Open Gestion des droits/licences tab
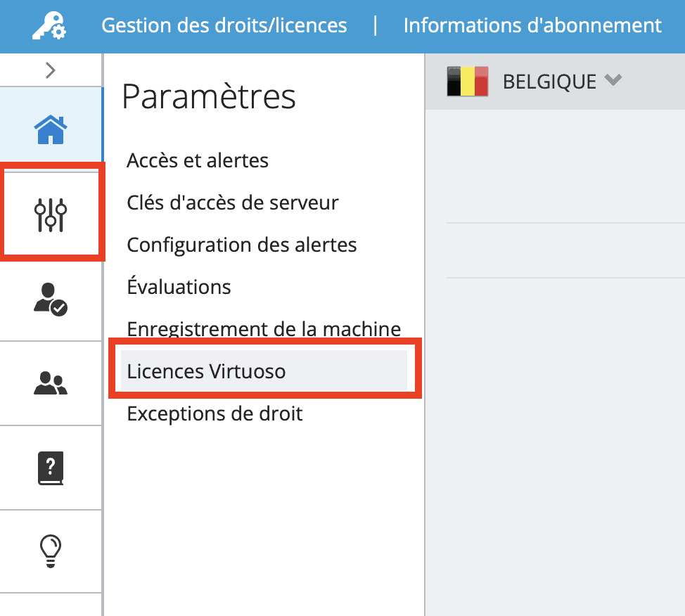 [x=224, y=25]
